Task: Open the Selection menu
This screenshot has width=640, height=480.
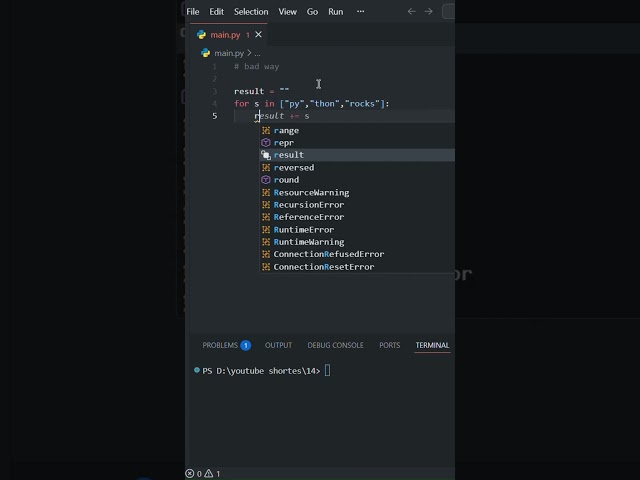Action: coord(251,12)
